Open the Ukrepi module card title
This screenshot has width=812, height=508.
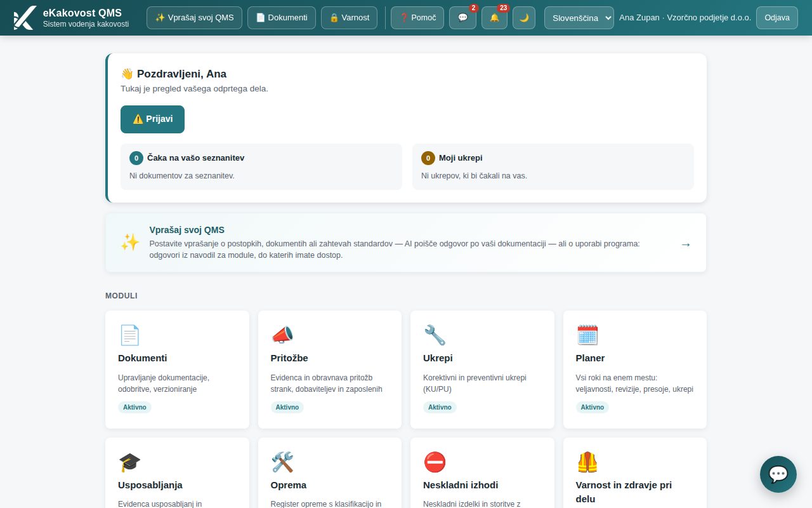coord(438,358)
